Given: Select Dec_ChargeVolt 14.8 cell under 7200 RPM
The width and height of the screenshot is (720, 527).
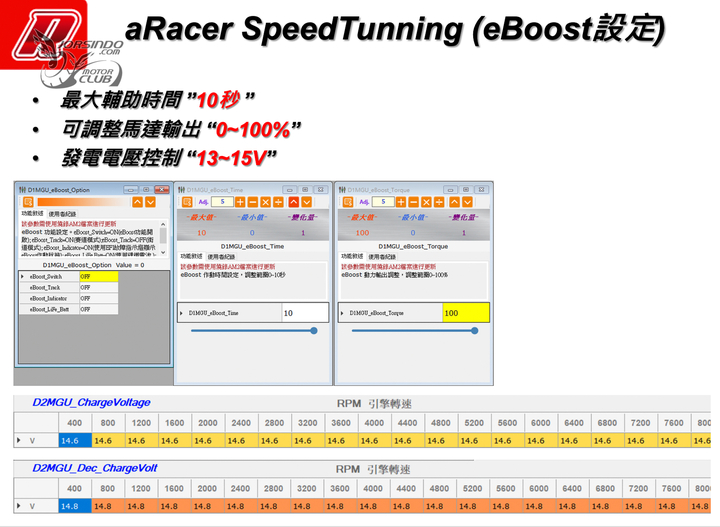Looking at the screenshot, I should pos(638,506).
